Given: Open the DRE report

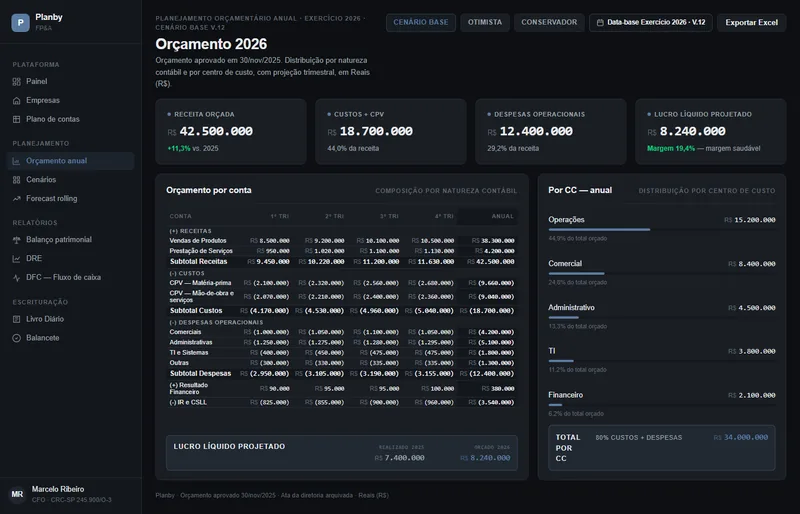Looking at the screenshot, I should [70, 259].
